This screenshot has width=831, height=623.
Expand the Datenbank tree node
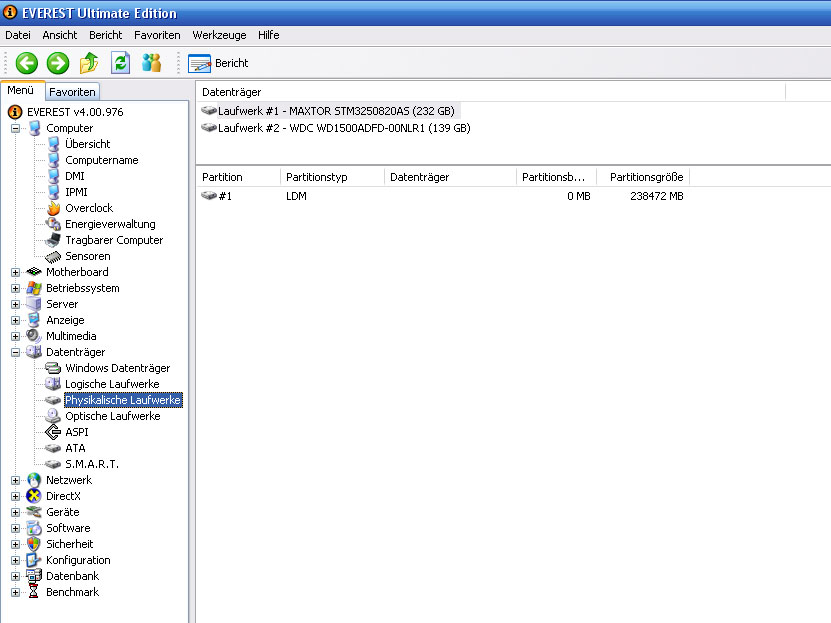[15, 576]
